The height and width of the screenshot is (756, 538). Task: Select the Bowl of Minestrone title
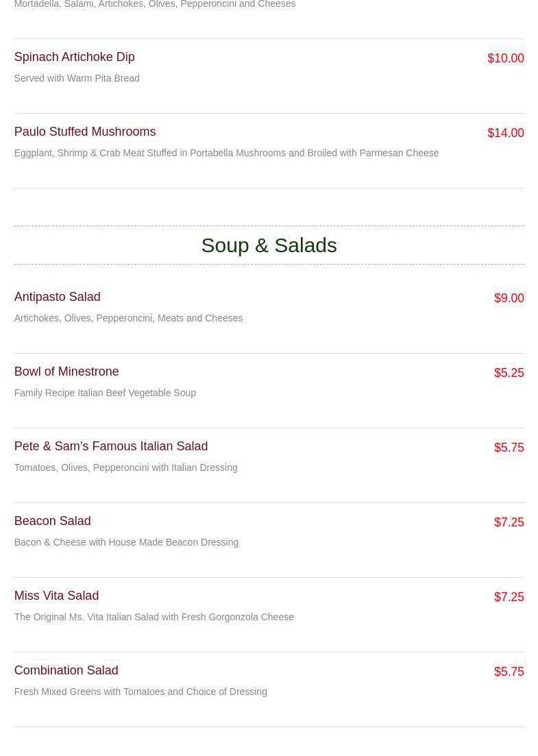tap(66, 371)
